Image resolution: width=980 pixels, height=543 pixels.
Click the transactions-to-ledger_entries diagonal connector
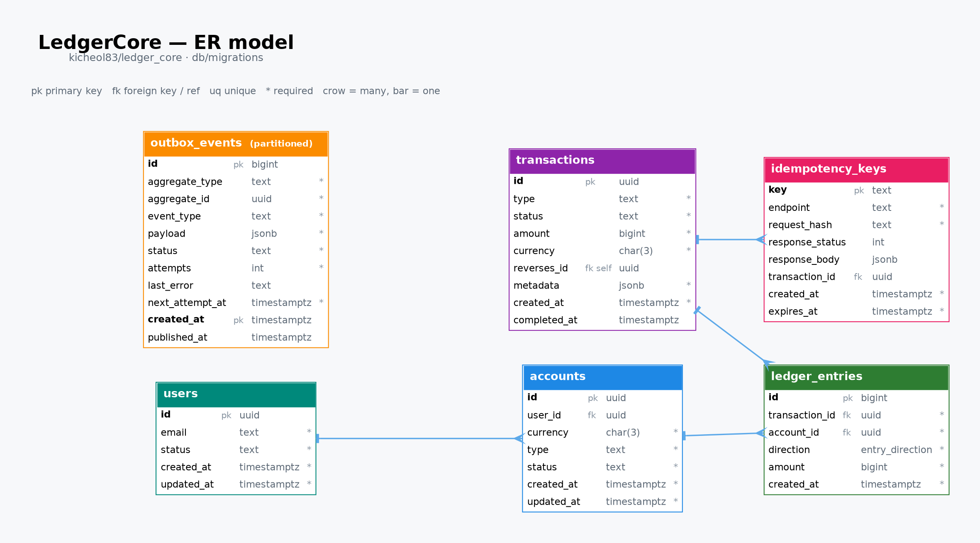[732, 336]
